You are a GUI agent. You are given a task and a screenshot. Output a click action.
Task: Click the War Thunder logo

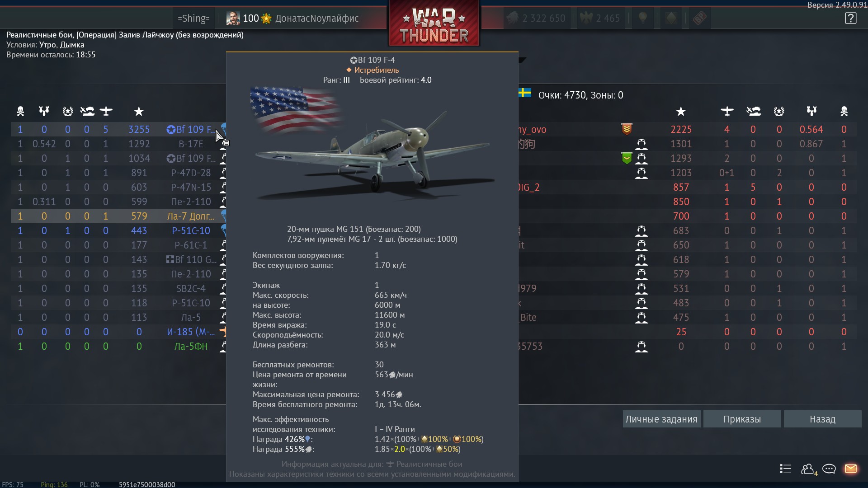tap(434, 23)
